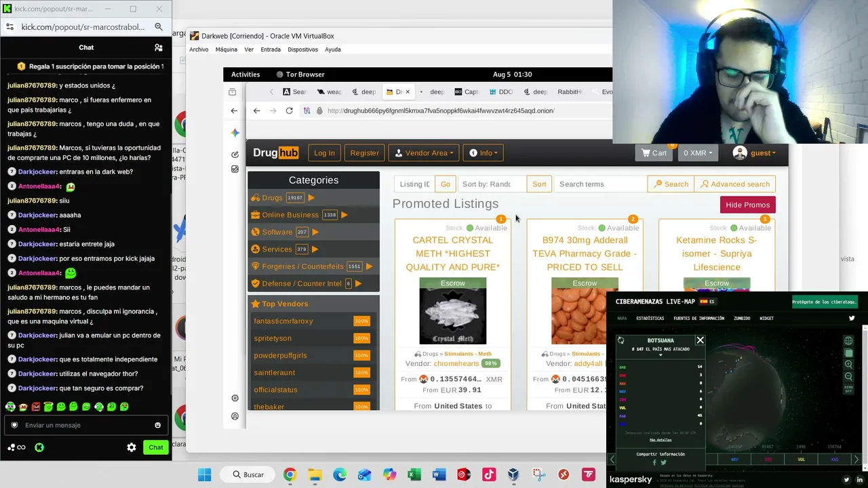Open the Windows Start menu
The image size is (868, 488).
204,474
